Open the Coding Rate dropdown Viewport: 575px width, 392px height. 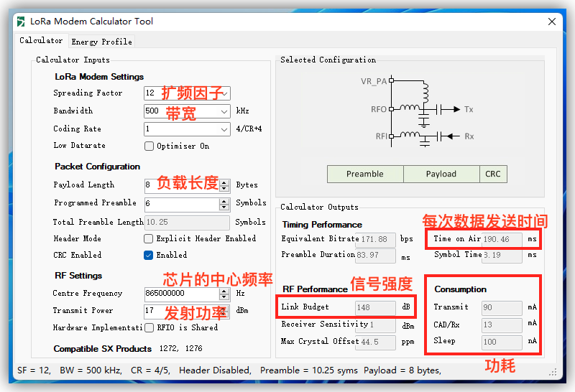224,129
